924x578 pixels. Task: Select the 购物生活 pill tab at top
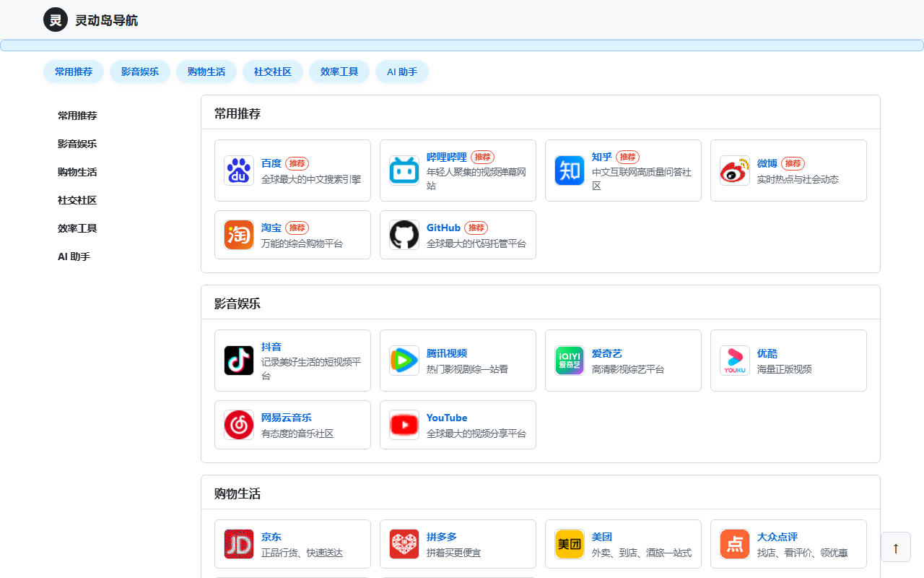point(206,72)
